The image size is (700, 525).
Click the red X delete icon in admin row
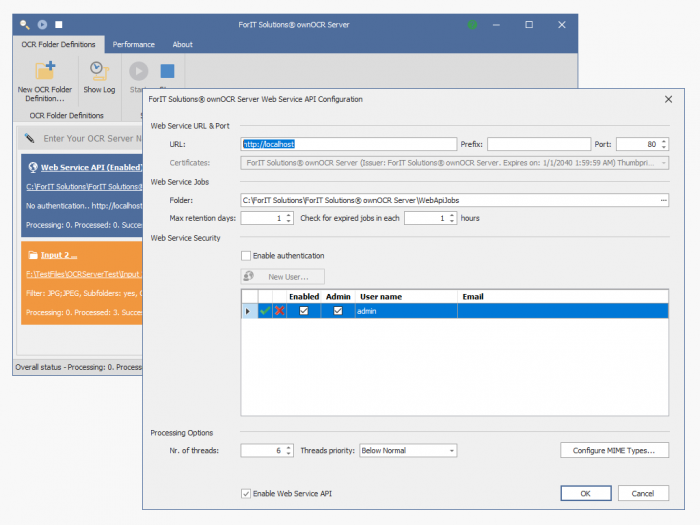pyautogui.click(x=280, y=311)
